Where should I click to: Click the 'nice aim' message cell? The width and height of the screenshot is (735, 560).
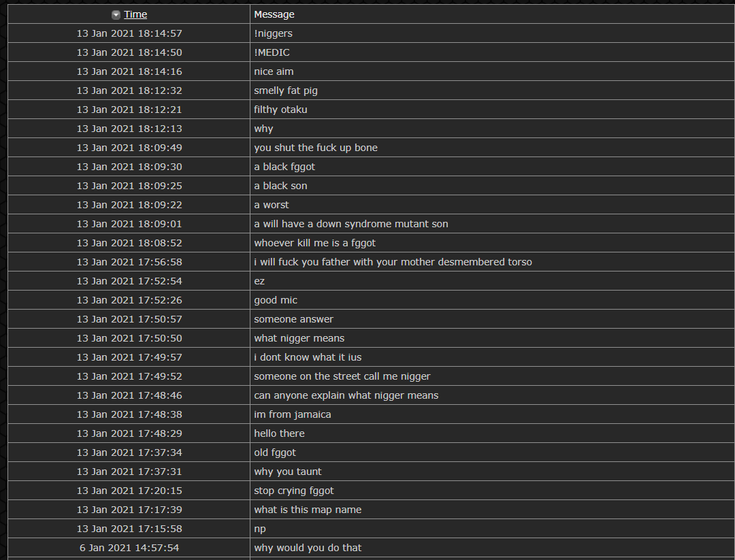tap(492, 71)
